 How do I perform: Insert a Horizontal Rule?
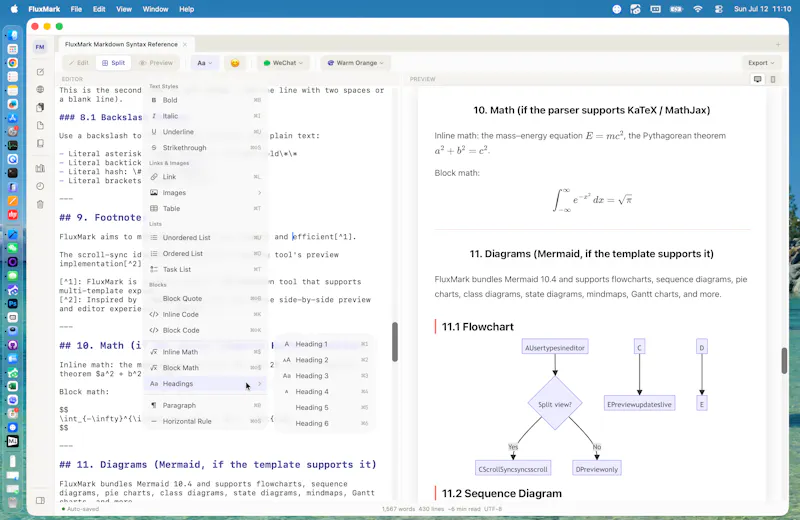205,421
